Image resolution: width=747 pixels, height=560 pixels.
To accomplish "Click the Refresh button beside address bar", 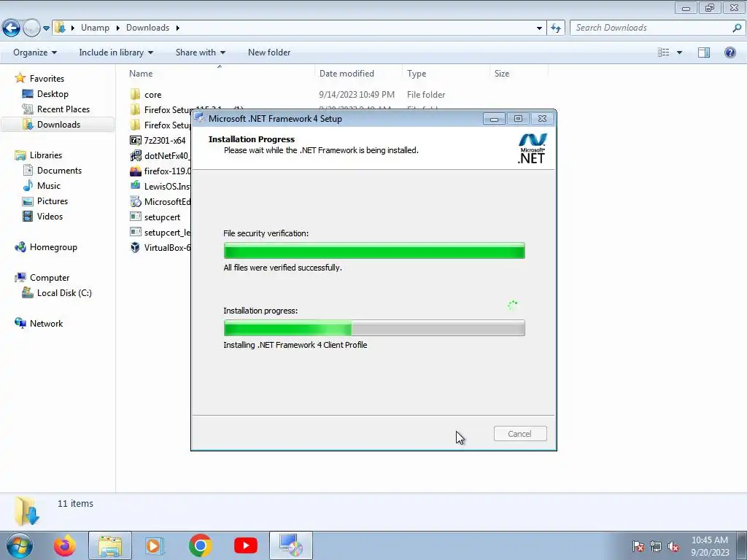I will point(555,28).
